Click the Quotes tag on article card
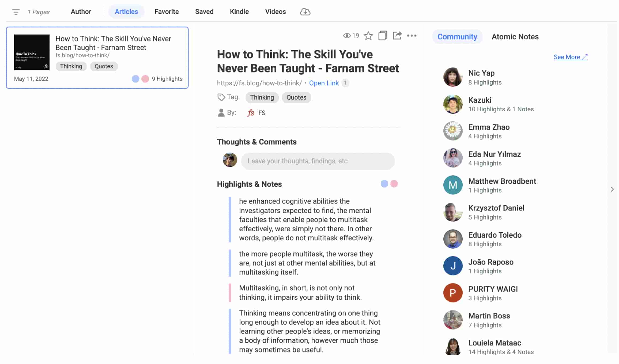The width and height of the screenshot is (619, 364). point(104,66)
